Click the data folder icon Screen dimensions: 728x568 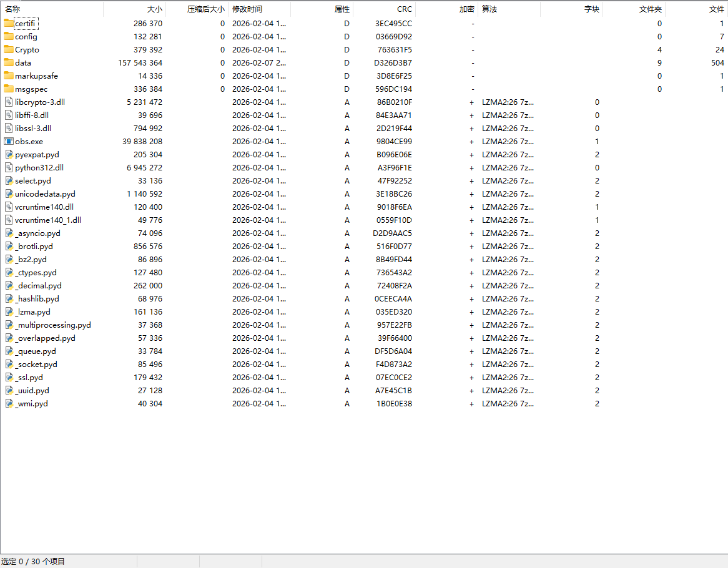(9, 62)
